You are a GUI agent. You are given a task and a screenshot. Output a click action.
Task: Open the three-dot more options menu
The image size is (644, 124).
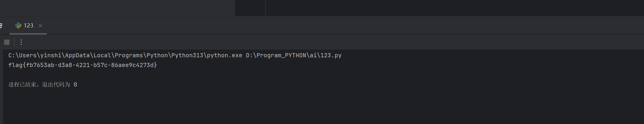point(21,42)
